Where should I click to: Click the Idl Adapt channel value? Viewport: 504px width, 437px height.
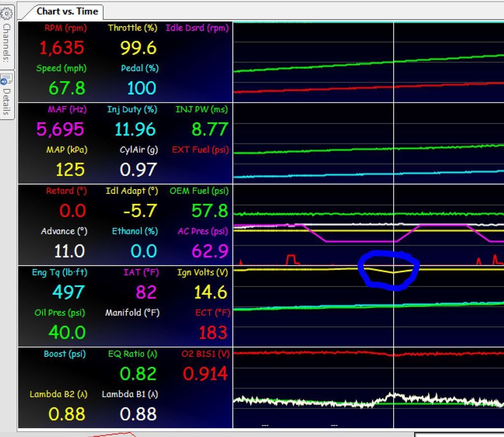[x=140, y=211]
